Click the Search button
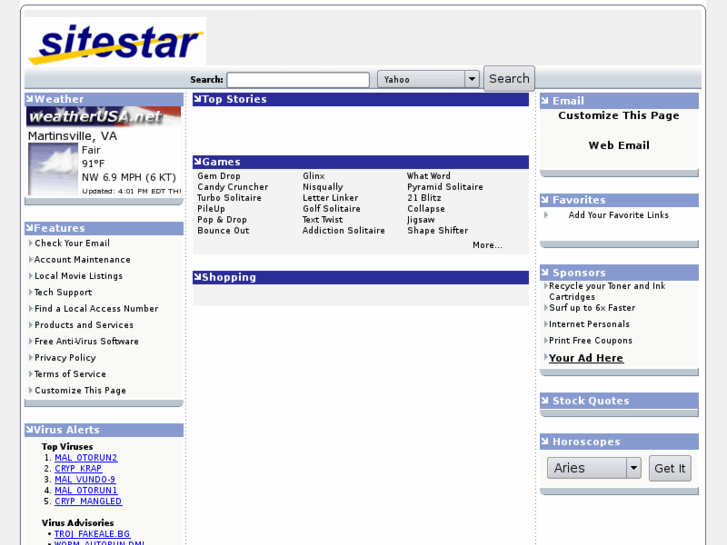 click(x=509, y=78)
